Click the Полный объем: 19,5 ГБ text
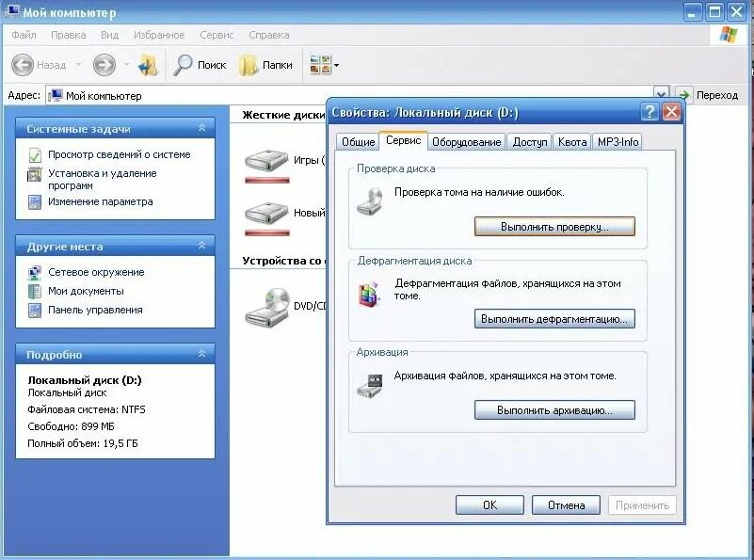The height and width of the screenshot is (560, 754). [x=83, y=443]
